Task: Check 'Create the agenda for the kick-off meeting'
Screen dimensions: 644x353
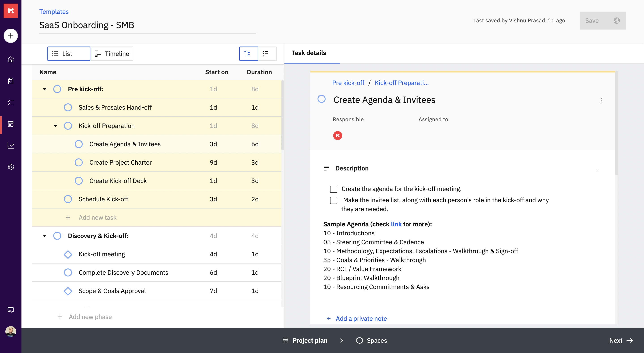Action: click(x=333, y=189)
